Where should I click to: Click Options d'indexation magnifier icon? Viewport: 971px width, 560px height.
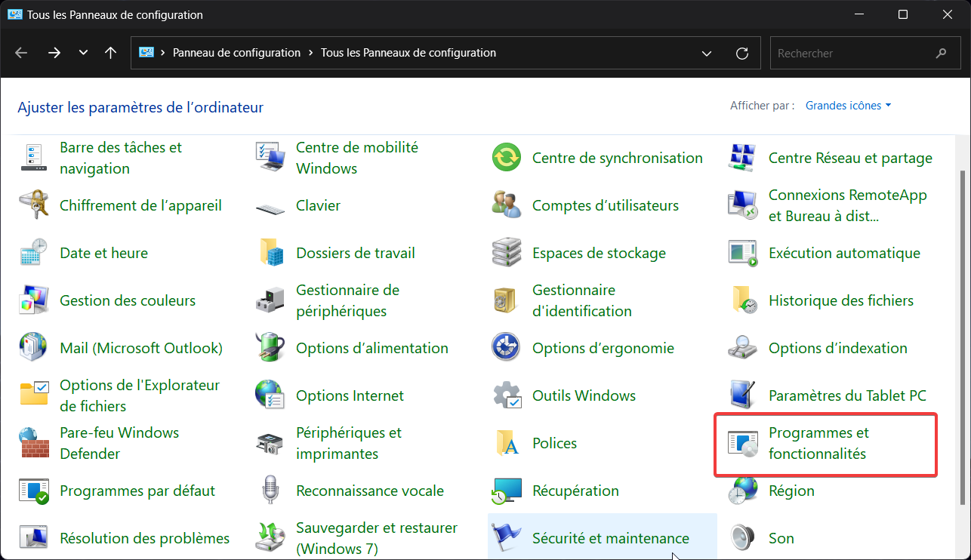[742, 348]
